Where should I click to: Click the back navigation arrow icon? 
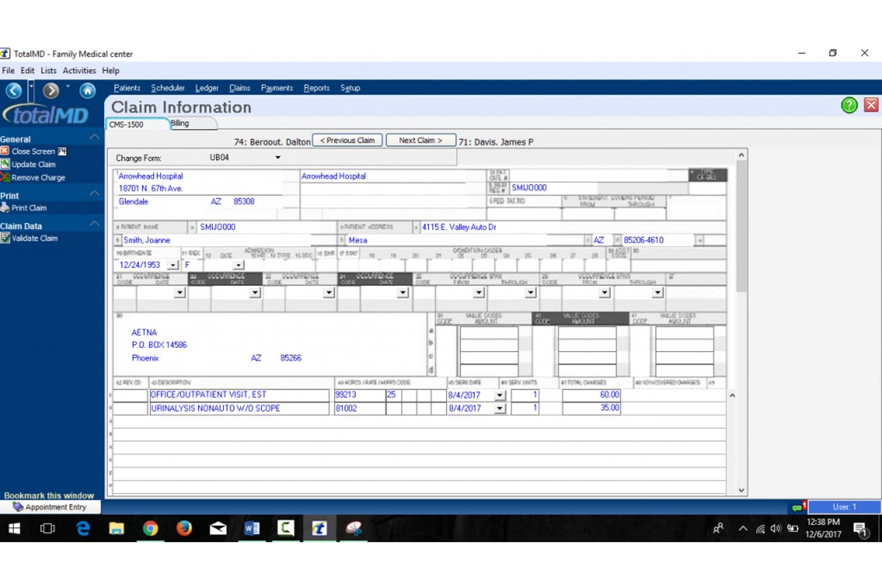coord(14,91)
